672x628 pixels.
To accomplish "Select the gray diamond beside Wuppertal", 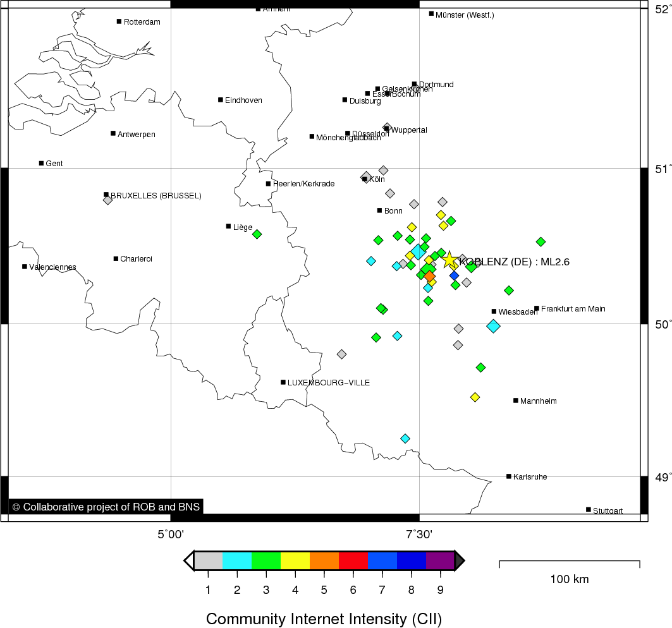I will click(x=388, y=127).
